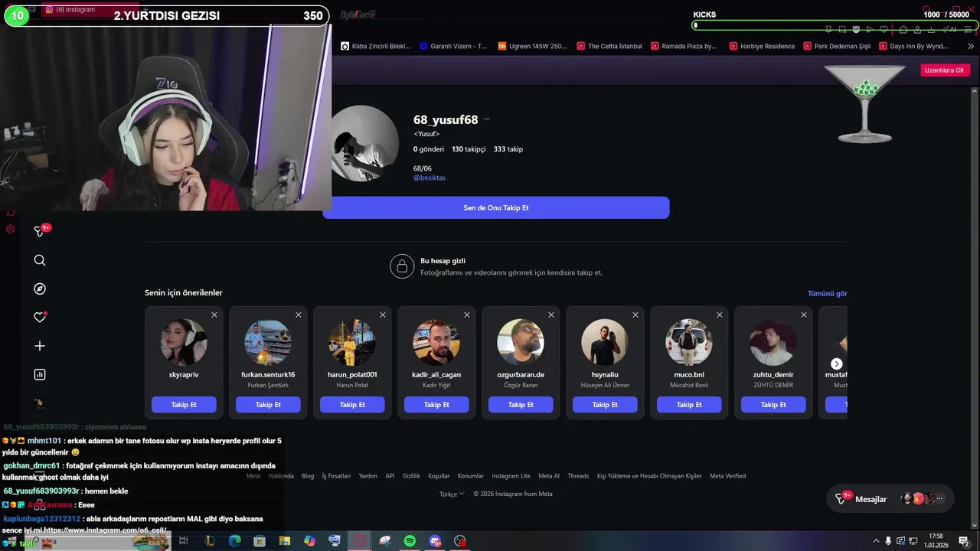Click the browser send flow arrow icon
The image size is (980, 551).
[871, 29]
